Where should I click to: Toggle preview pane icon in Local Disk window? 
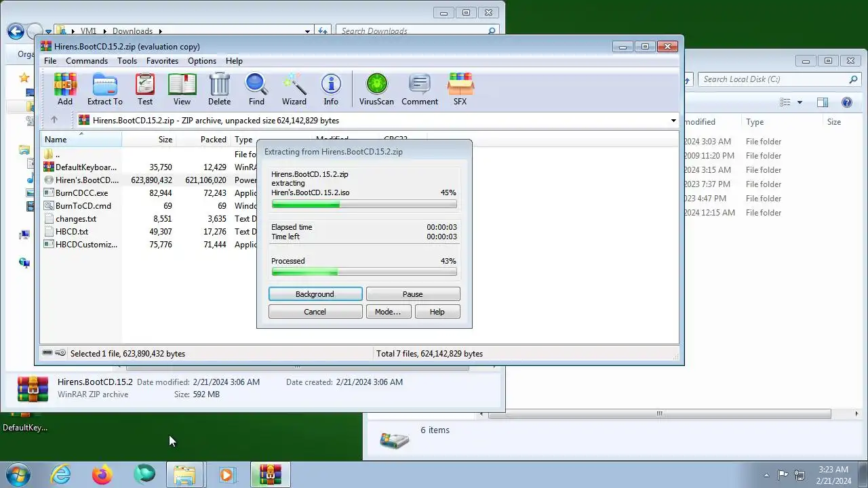tap(823, 102)
